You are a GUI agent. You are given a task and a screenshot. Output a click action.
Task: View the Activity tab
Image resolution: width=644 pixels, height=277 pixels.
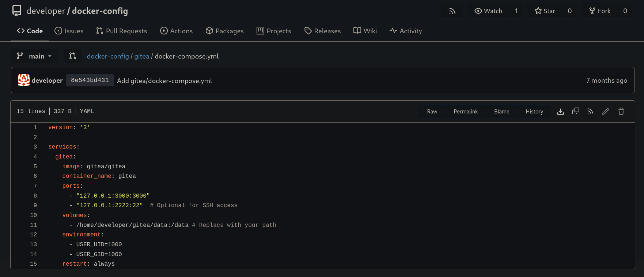point(406,31)
